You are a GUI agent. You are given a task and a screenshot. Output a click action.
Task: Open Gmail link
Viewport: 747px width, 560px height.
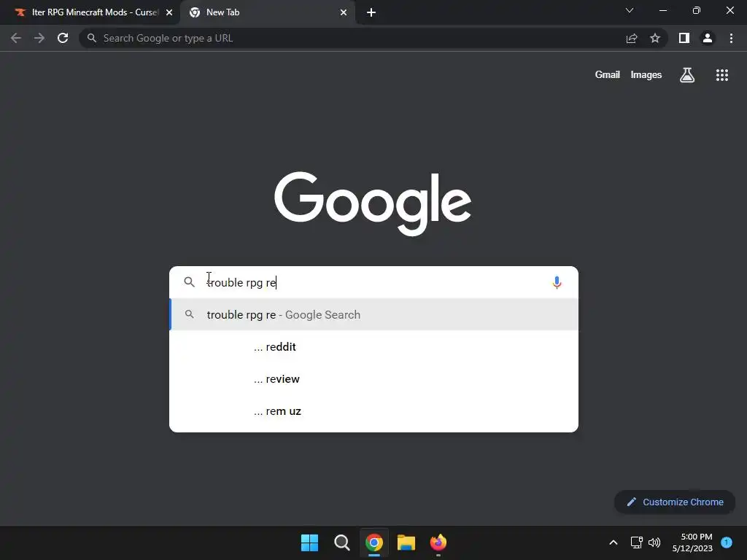pyautogui.click(x=607, y=75)
